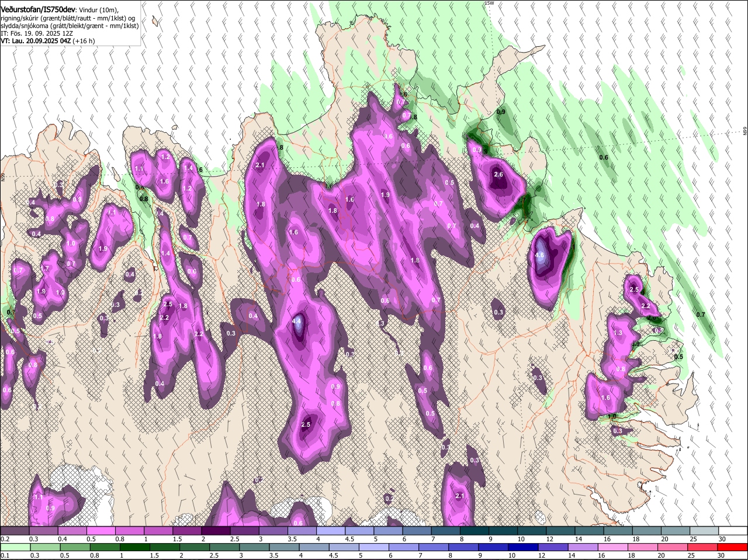Click the N99 label on the right edge
Image resolution: width=748 pixels, height=560 pixels.
pyautogui.click(x=745, y=131)
